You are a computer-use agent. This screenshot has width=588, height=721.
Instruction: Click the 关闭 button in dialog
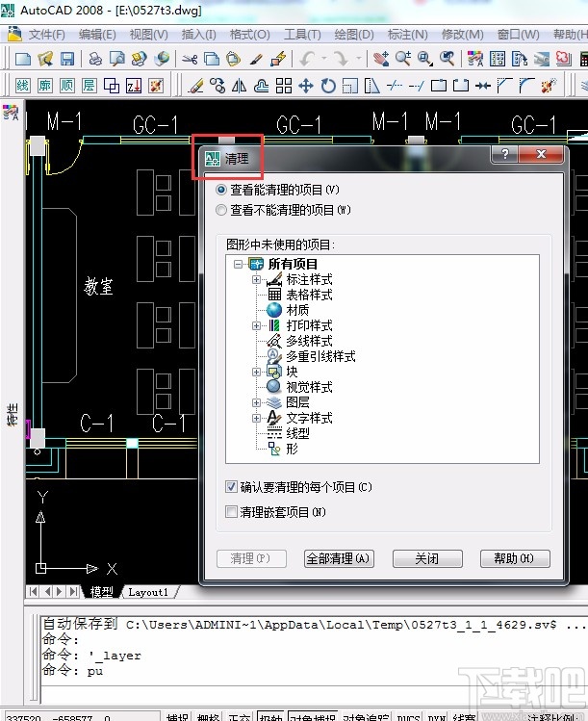click(427, 558)
